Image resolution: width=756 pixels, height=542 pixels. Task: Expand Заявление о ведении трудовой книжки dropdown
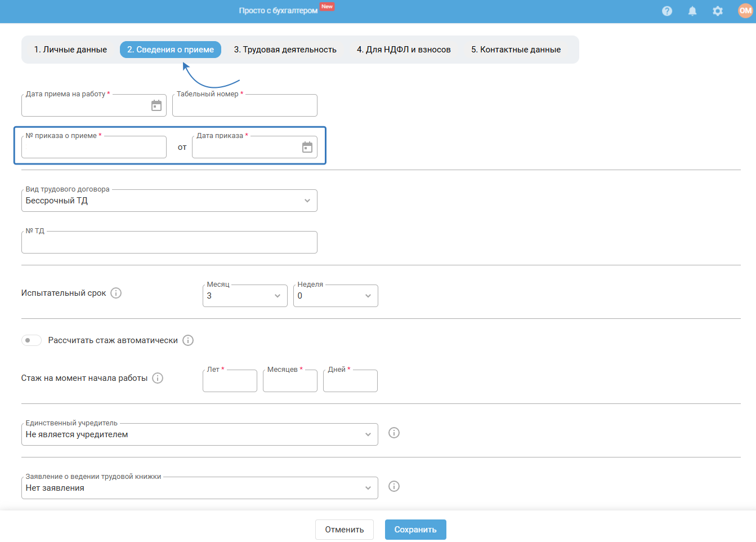(200, 488)
